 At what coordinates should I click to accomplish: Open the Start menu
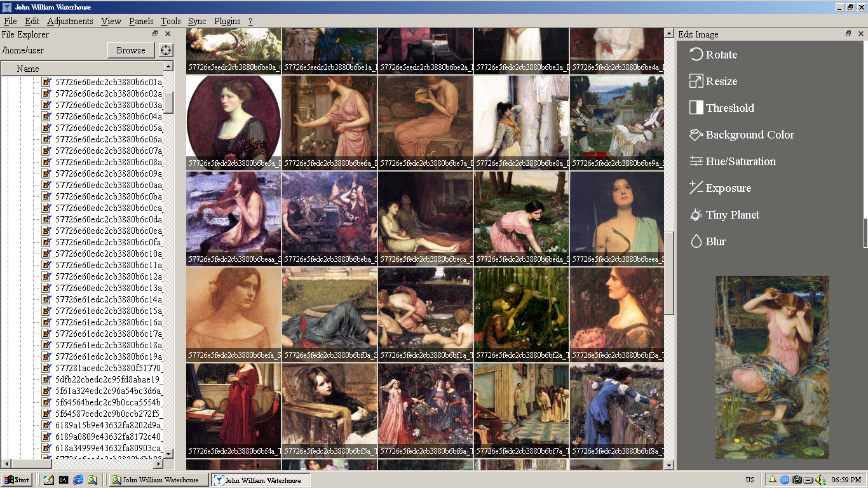click(x=17, y=480)
